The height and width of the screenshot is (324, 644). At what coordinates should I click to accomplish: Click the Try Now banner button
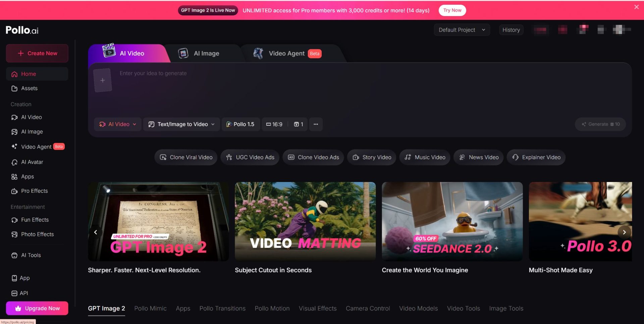[x=452, y=10]
